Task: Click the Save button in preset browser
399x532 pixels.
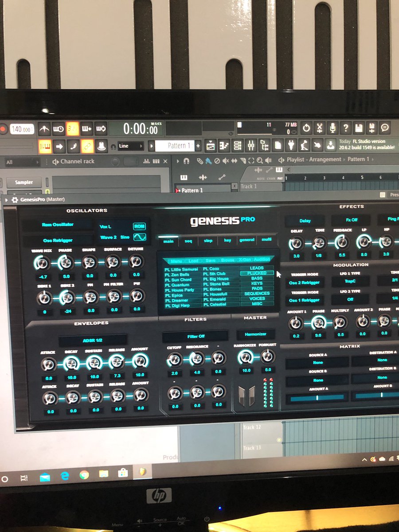Action: [x=211, y=260]
